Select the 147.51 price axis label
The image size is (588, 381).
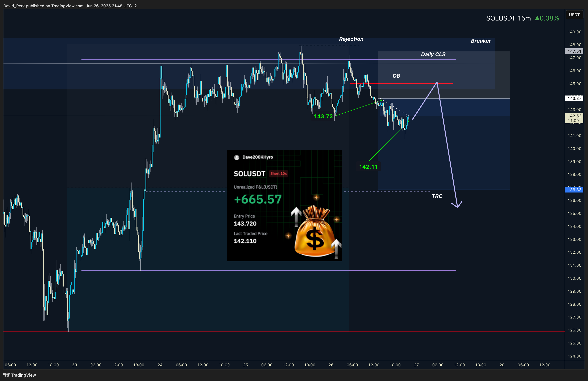[574, 51]
